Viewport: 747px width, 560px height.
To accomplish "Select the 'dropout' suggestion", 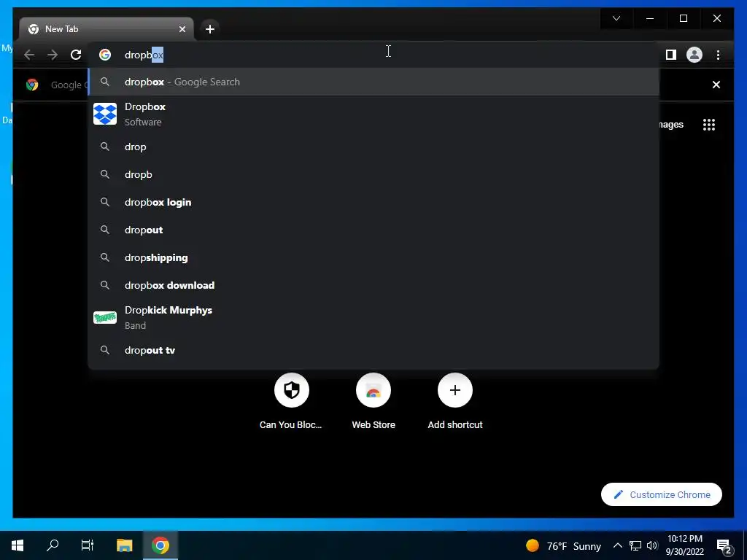I will click(x=373, y=230).
